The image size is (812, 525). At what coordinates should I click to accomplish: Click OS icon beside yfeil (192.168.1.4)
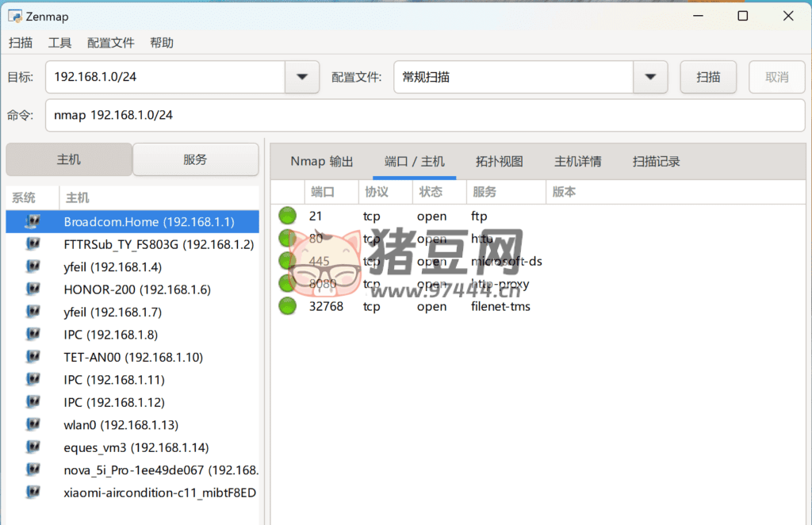tap(33, 266)
